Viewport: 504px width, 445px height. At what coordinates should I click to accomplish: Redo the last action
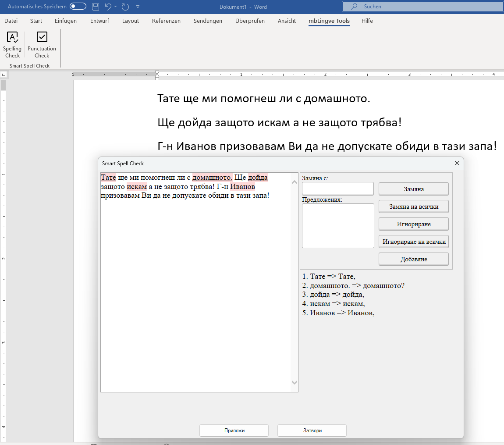(x=125, y=7)
